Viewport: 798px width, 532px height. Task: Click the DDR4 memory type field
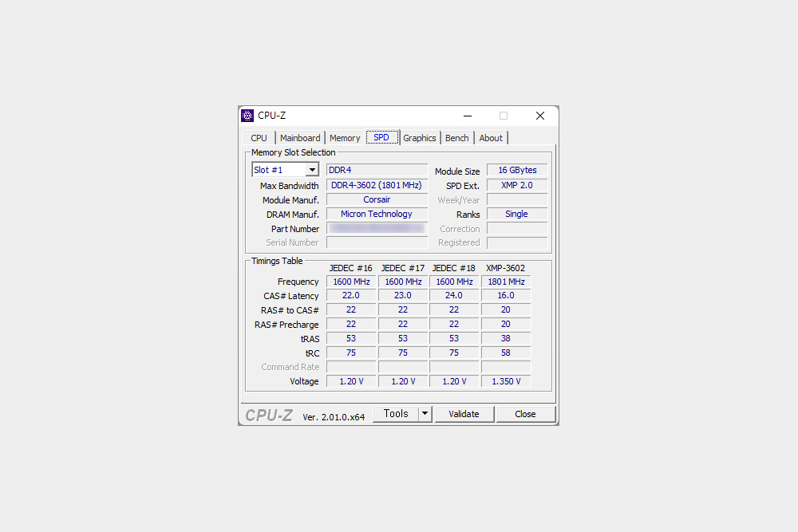[x=377, y=170]
